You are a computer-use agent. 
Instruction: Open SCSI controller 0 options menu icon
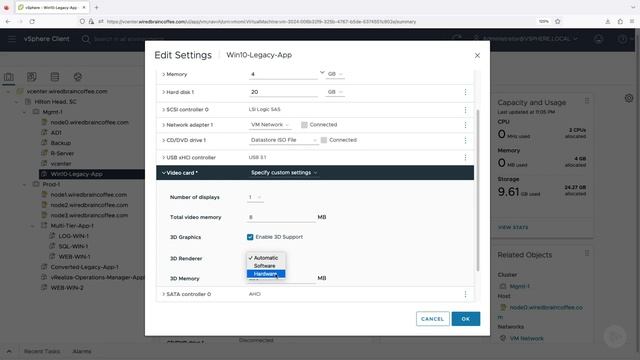pyautogui.click(x=465, y=110)
